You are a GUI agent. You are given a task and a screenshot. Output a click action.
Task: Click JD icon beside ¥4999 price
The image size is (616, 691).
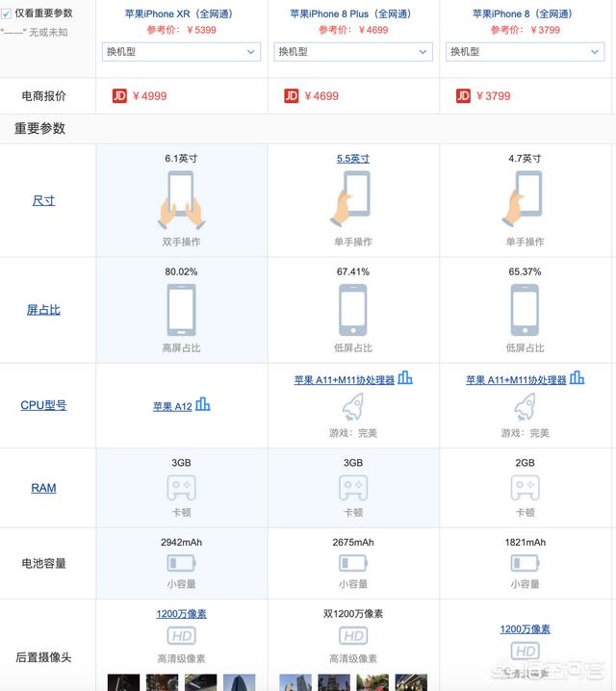click(119, 95)
